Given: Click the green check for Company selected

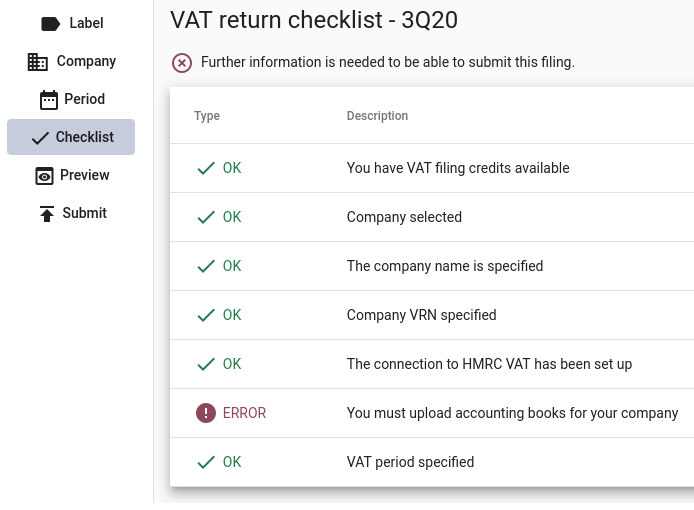Looking at the screenshot, I should pos(206,218).
